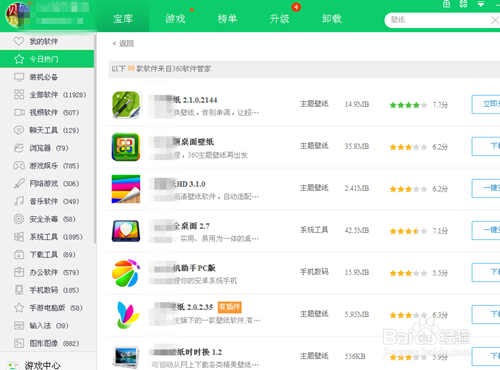Open 我的软件 heart entry in sidebar
Image resolution: width=500 pixels, height=370 pixels.
pos(47,41)
